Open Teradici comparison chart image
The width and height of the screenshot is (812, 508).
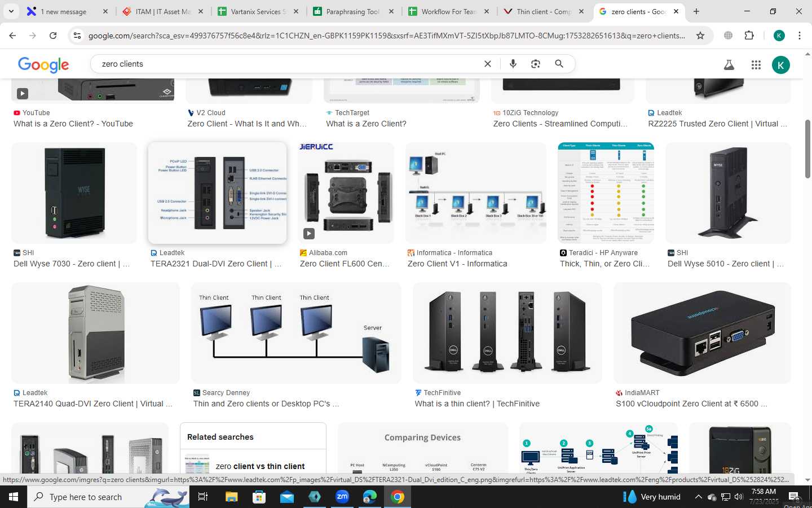point(606,193)
